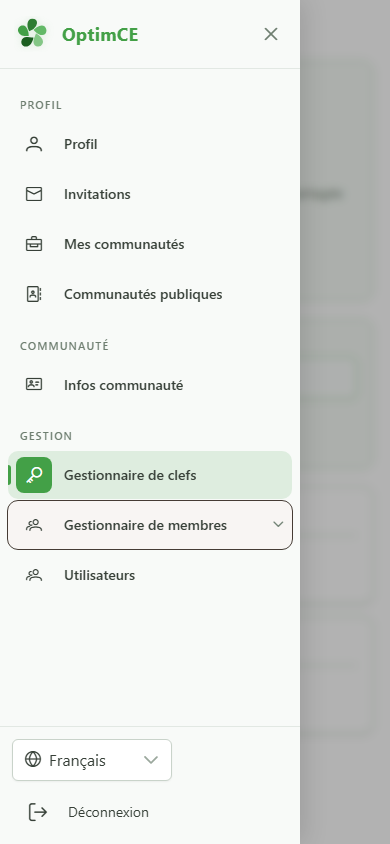Open the Invitations menu item
Viewport: 390px width, 844px height.
coord(150,194)
